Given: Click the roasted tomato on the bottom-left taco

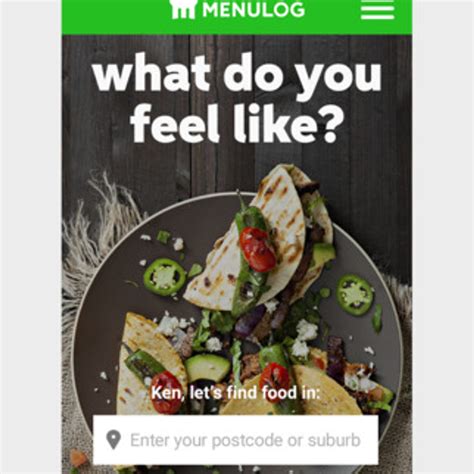Looking at the screenshot, I should click(166, 392).
